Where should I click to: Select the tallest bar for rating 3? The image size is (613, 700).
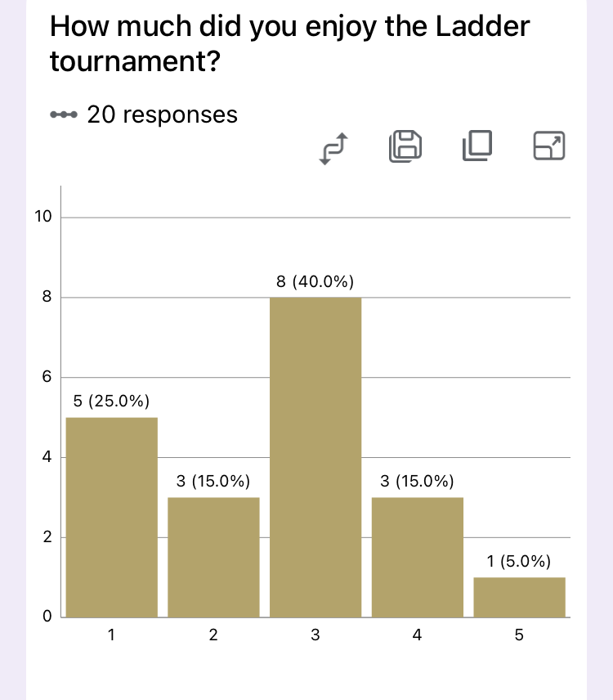(315, 457)
